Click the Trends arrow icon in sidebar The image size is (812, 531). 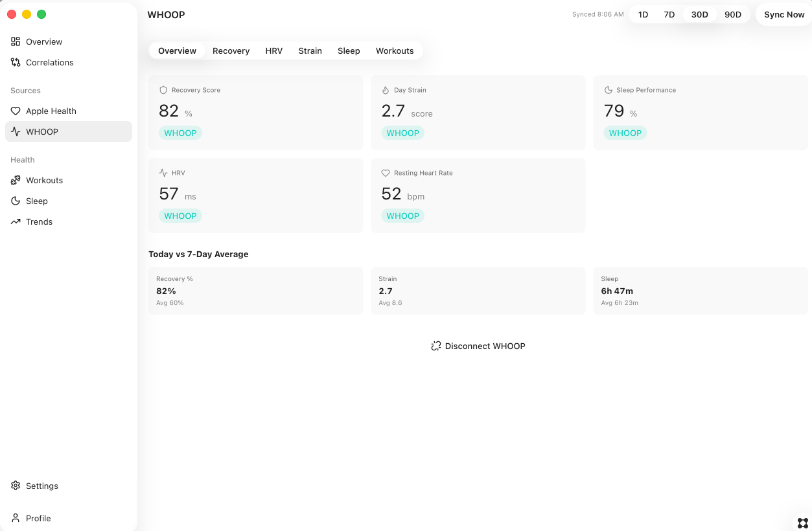(16, 221)
